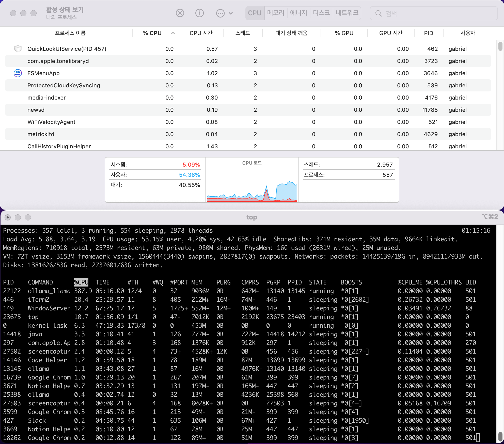Click the stop process X icon
Screen dimensions: 504x444
click(x=180, y=13)
